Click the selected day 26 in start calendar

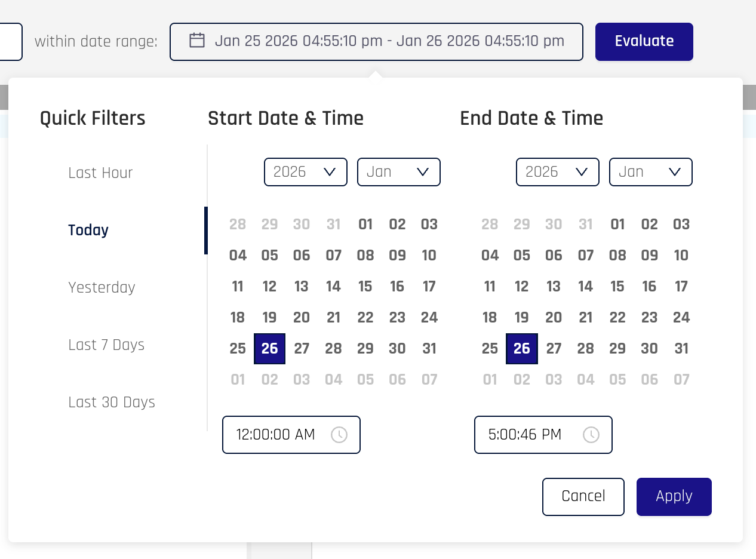coord(269,348)
